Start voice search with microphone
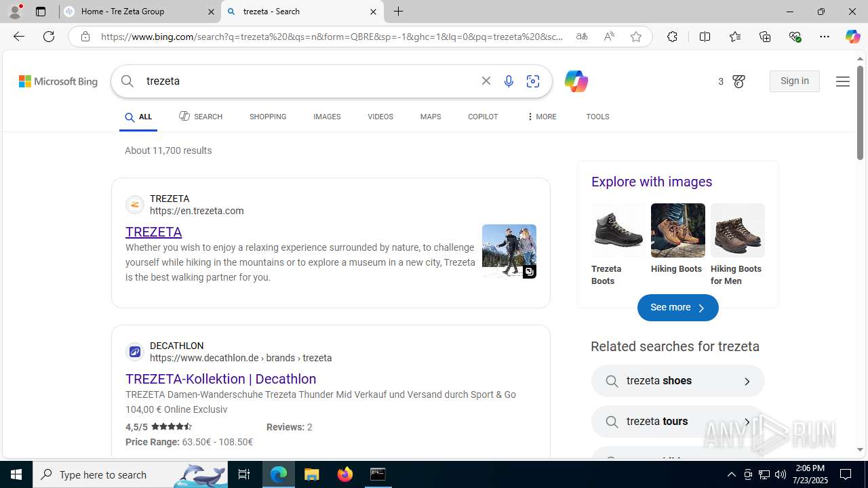 click(x=509, y=81)
